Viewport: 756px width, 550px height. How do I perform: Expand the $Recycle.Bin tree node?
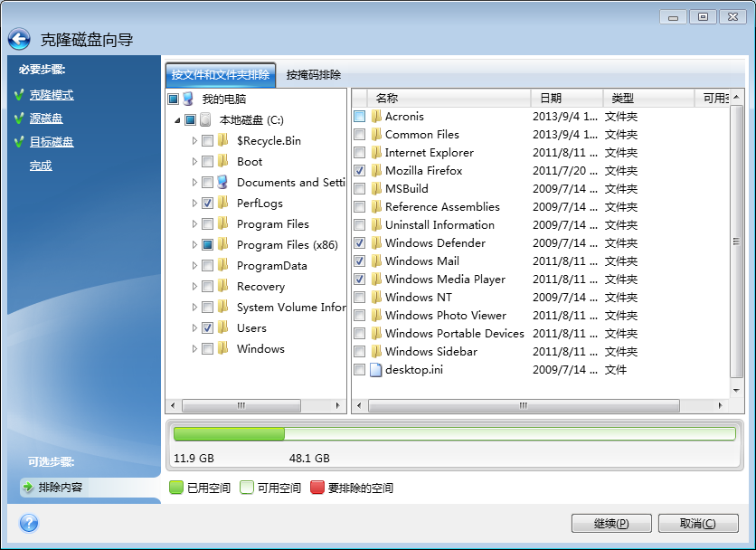point(194,141)
